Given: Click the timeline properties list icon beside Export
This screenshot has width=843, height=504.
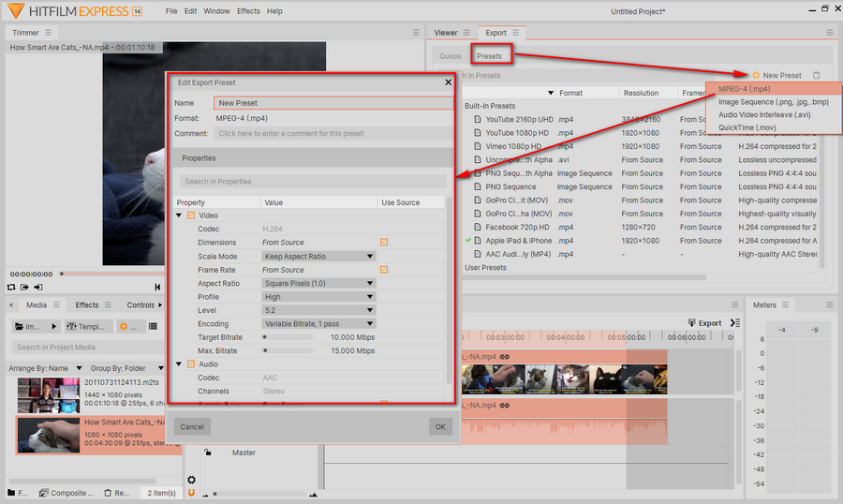Looking at the screenshot, I should pyautogui.click(x=735, y=323).
